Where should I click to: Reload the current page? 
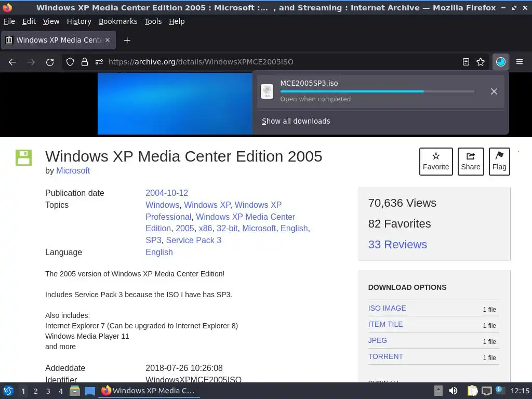50,62
